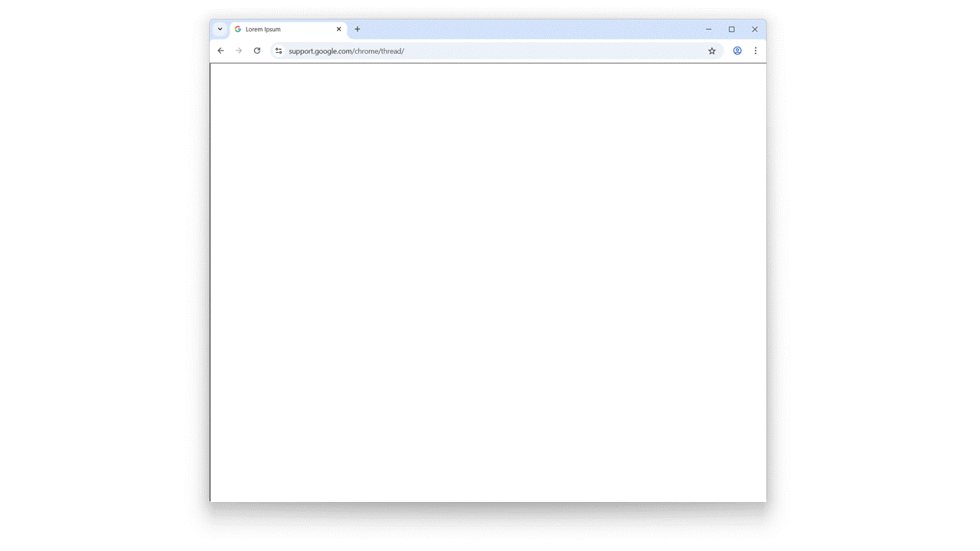Minimize the browser window
This screenshot has width=980, height=551.
pos(708,28)
